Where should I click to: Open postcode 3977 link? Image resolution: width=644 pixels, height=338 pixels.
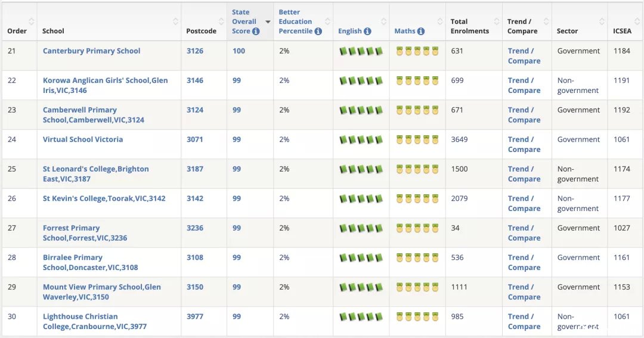194,317
